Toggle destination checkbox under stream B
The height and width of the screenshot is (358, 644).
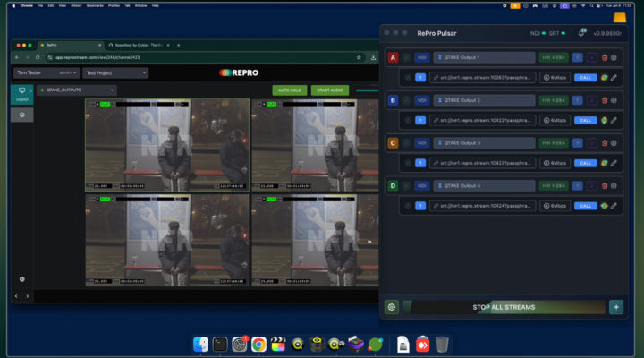408,121
